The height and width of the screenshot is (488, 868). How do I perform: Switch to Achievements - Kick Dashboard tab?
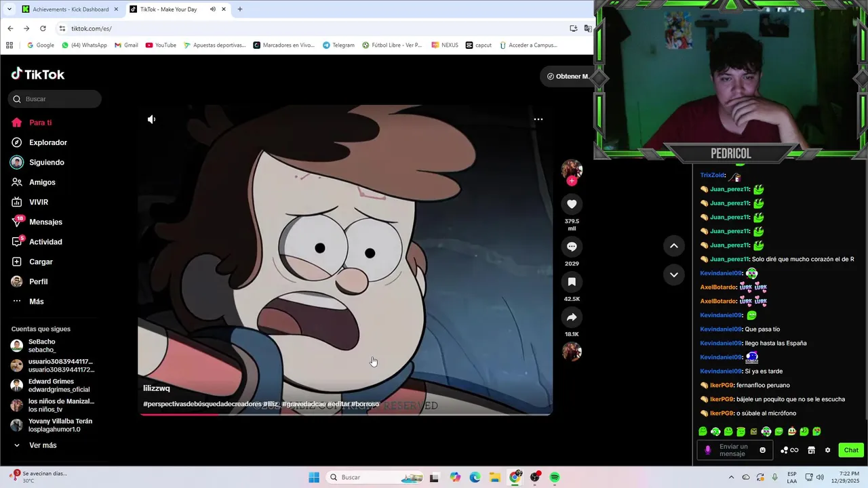(x=69, y=9)
